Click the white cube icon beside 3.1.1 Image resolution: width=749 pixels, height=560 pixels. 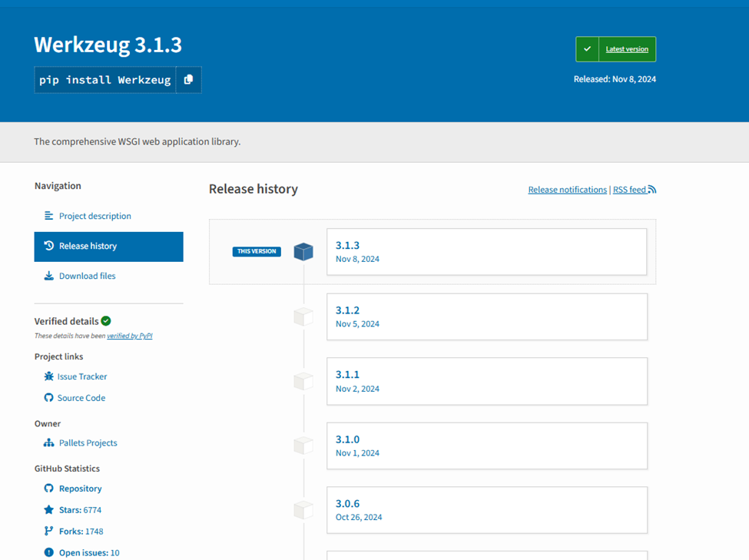pyautogui.click(x=303, y=381)
